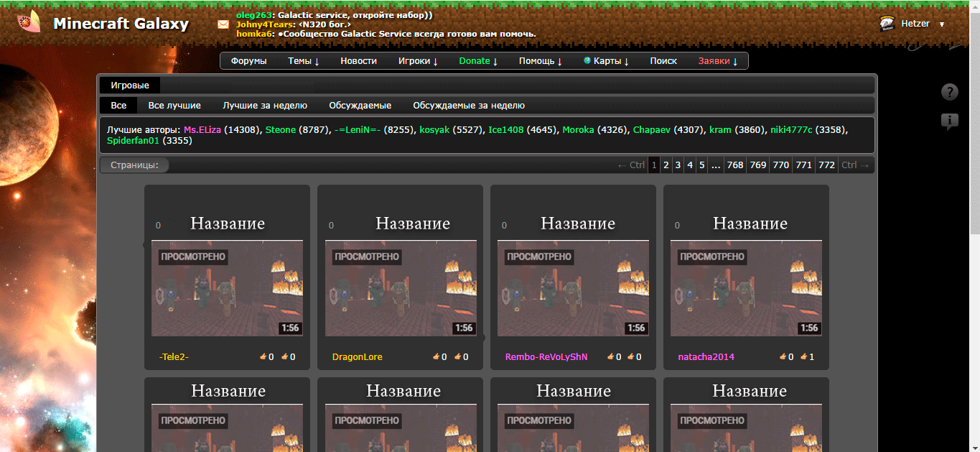Click the right thumb icon on natacha2014 card
980x452 pixels.
pos(805,356)
